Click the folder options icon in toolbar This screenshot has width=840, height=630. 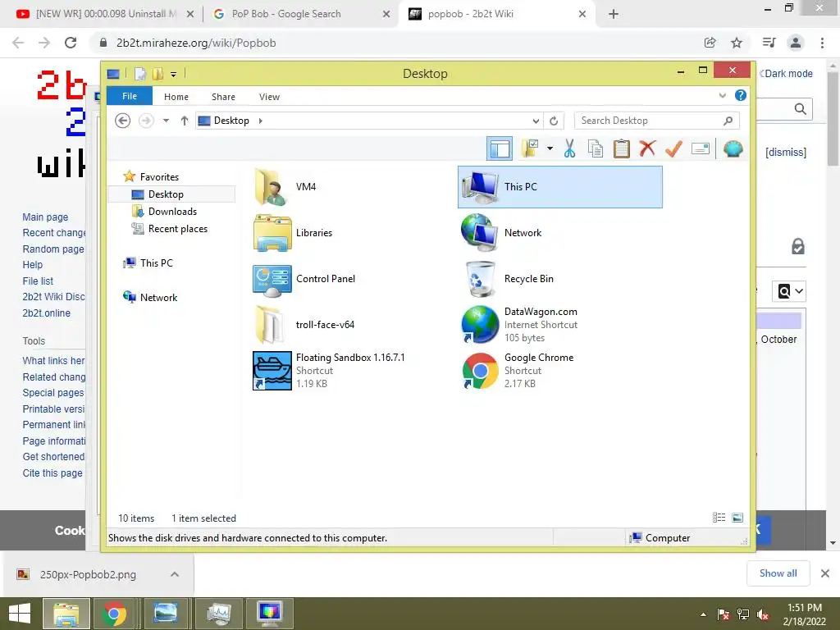coord(530,148)
